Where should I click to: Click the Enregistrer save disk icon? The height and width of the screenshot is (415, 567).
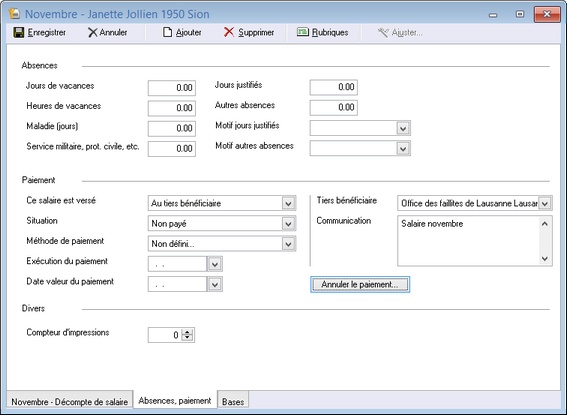click(18, 33)
